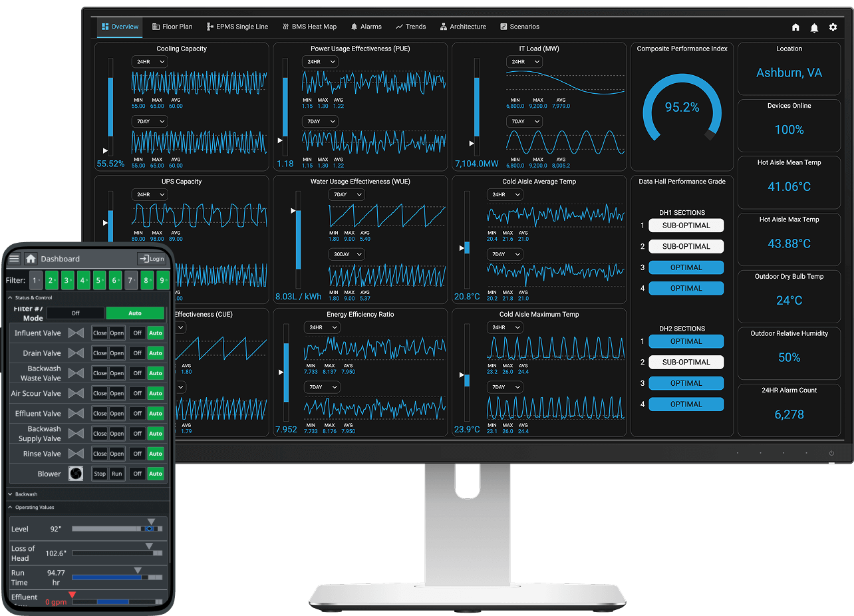Open Cooling Capacity 24HR range dropdown

click(150, 62)
